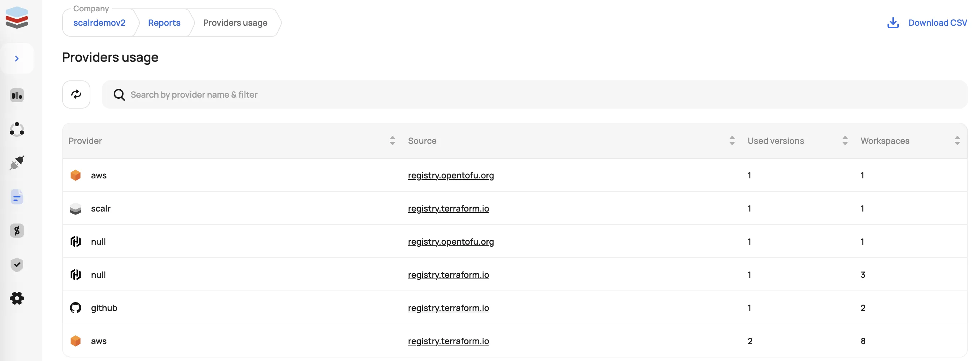Expand the sidebar with chevron arrow
The width and height of the screenshot is (980, 361).
click(x=17, y=59)
